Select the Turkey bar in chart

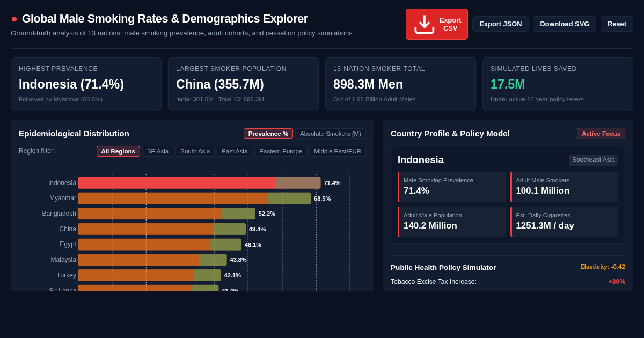click(150, 275)
